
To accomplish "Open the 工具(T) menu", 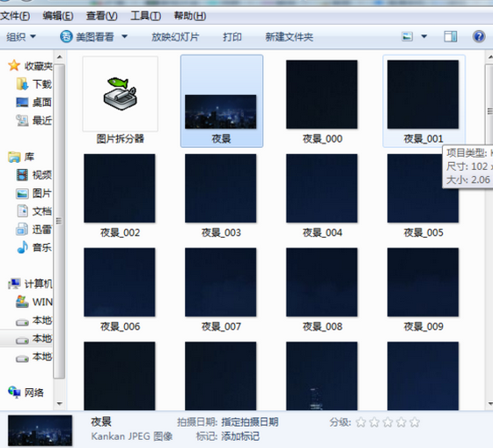I will (x=145, y=16).
